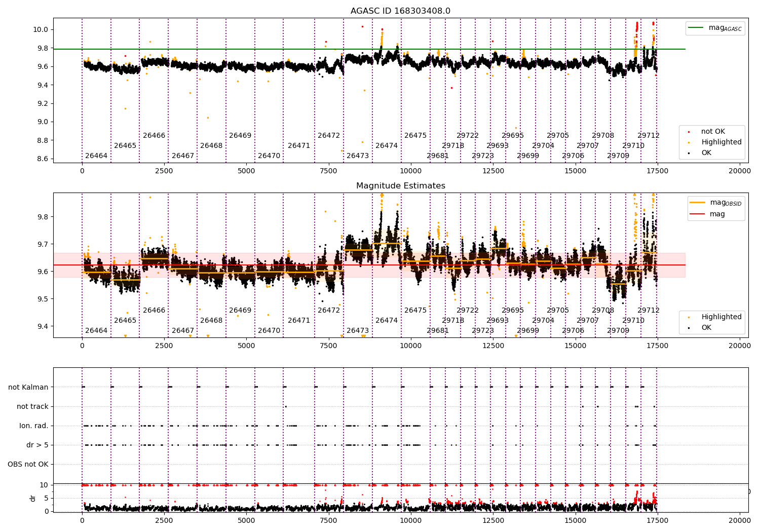Click obsid label 26465 in the top plot
Image resolution: width=760 pixels, height=532 pixels.
click(x=125, y=145)
